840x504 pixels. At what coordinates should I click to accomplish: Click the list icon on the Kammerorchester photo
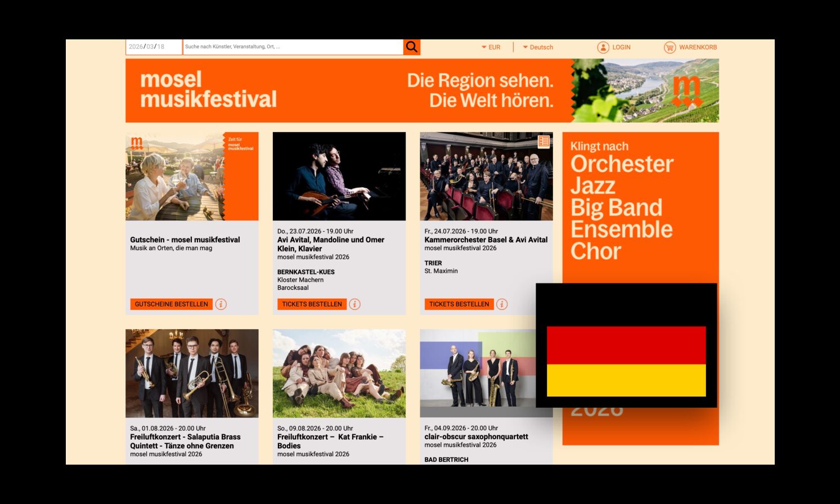pos(543,142)
